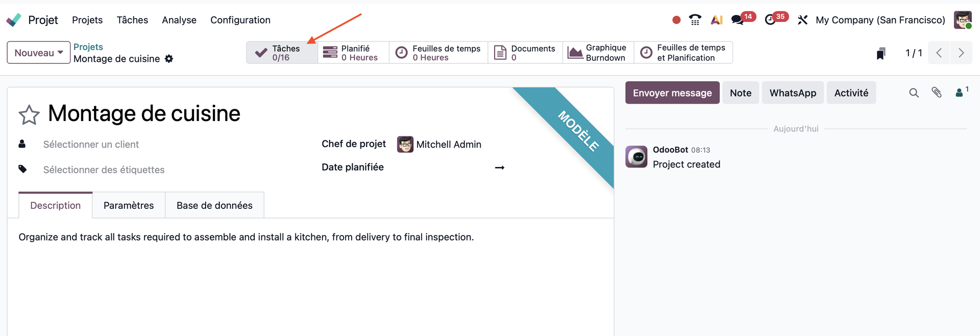This screenshot has width=980, height=336.
Task: Open the activities clock icon
Action: 770,20
